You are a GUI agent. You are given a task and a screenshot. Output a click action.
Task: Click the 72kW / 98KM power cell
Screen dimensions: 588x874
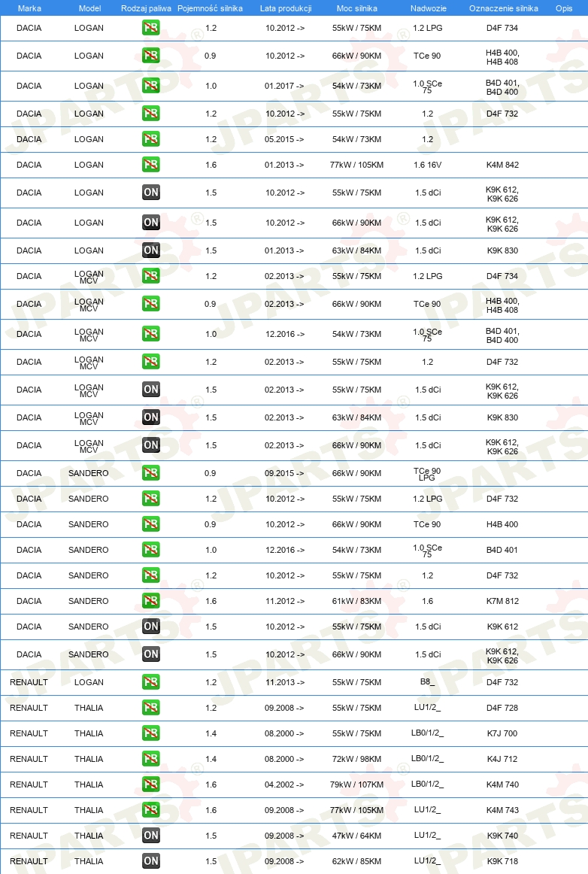pyautogui.click(x=356, y=760)
